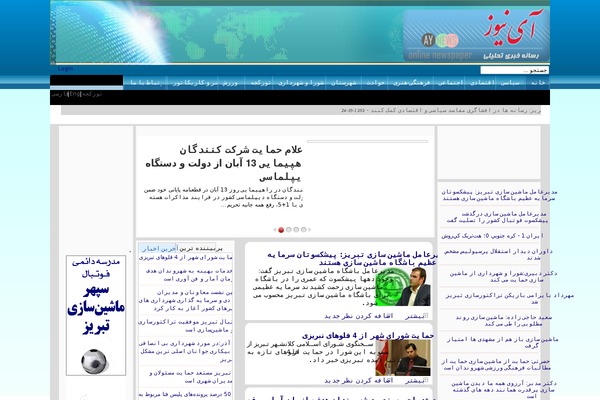Screen dimensions: 600x400
Task: Open the سیاسی (Political) menu item
Action: pyautogui.click(x=510, y=82)
